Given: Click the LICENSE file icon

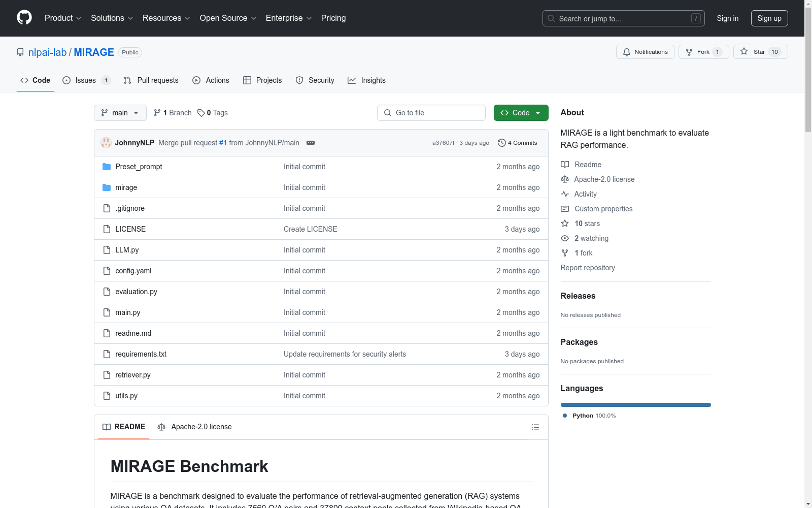Looking at the screenshot, I should 107,229.
